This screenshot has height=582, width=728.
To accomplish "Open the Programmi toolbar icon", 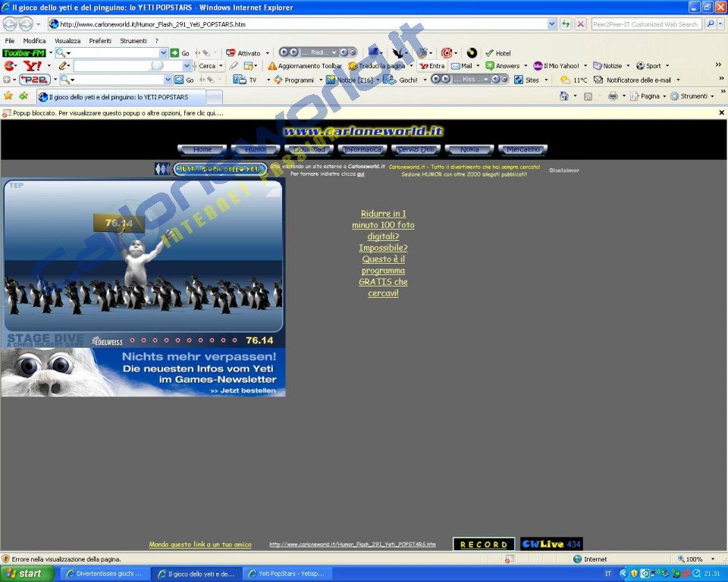I will (x=278, y=80).
